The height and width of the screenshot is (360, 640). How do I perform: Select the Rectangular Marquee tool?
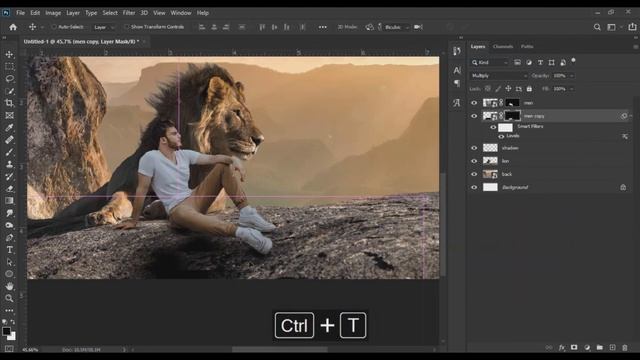[9, 67]
